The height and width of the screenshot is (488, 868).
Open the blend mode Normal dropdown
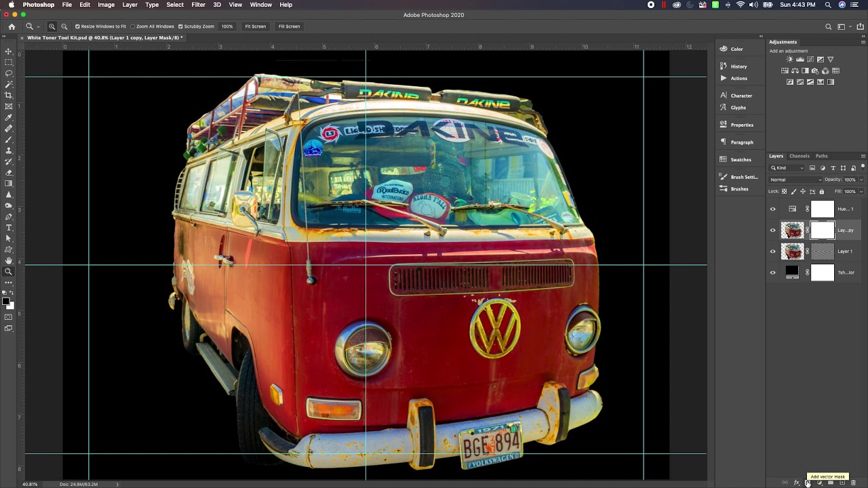(x=796, y=180)
